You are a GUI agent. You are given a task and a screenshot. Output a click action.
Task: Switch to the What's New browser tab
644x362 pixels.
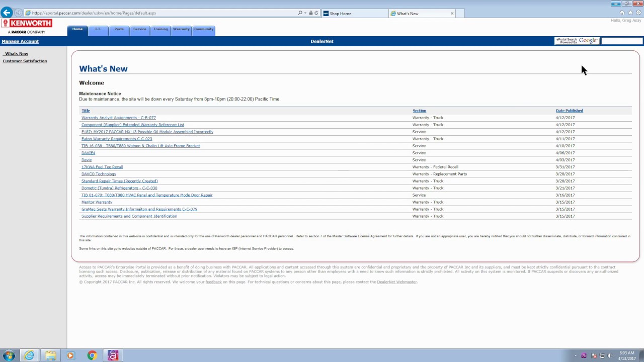[x=423, y=14]
